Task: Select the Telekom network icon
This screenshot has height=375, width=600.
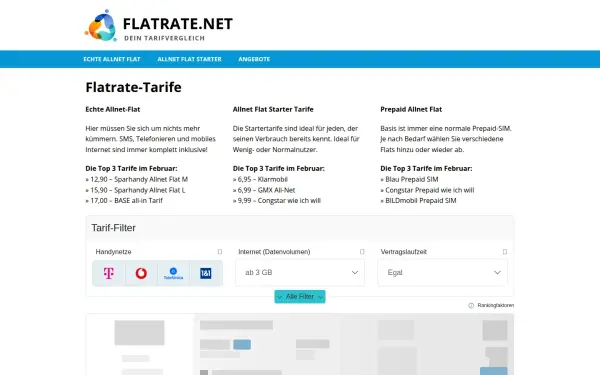Action: [109, 273]
